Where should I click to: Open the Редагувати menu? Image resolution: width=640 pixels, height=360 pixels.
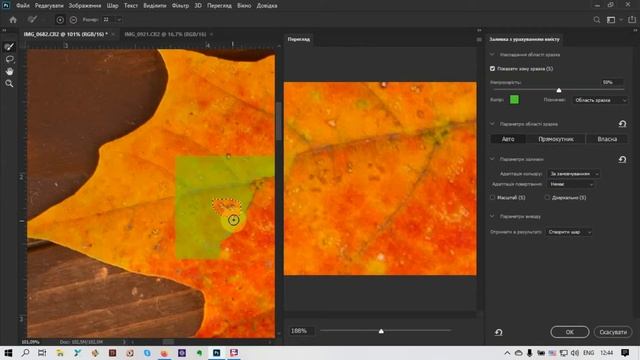(x=49, y=6)
